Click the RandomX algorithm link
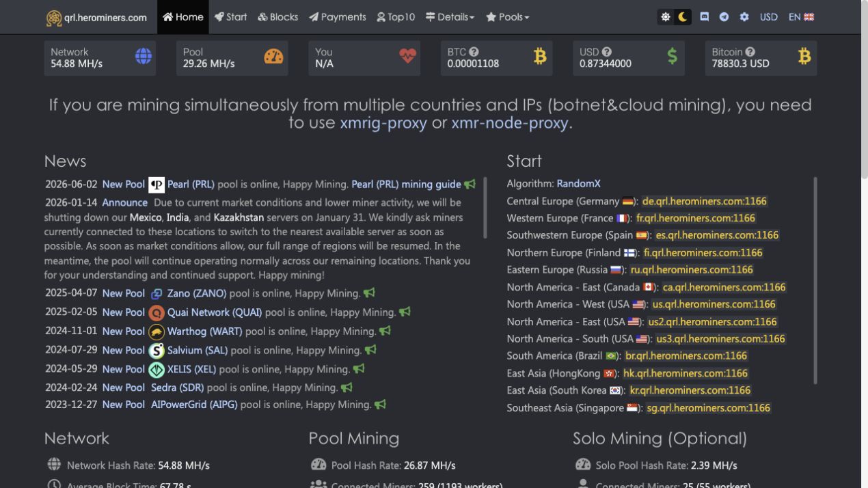 tap(578, 184)
